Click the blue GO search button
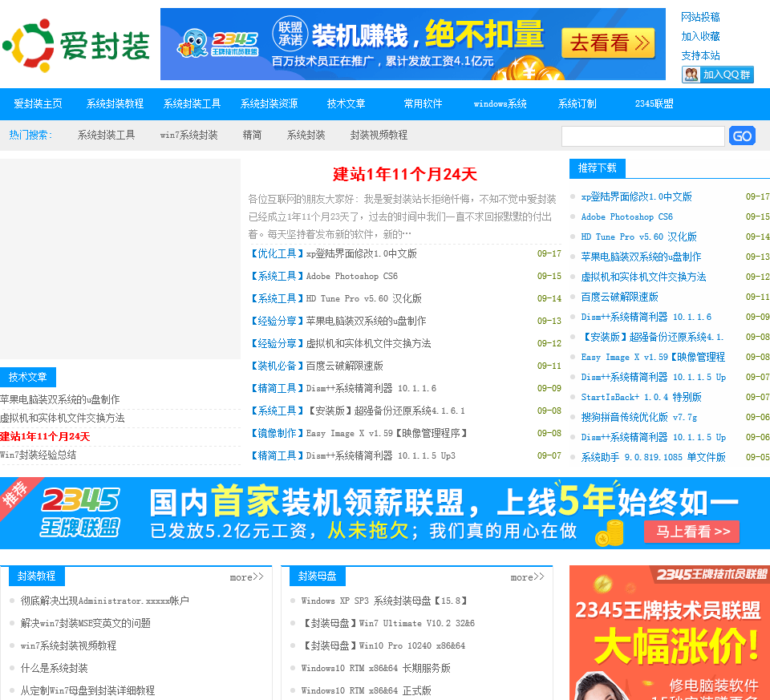The width and height of the screenshot is (770, 700). click(x=742, y=136)
